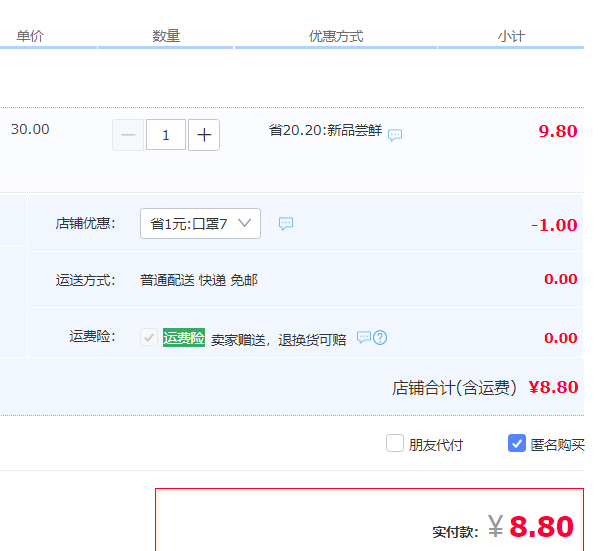Increase quantity with the plus button
600x551 pixels.
tap(204, 135)
